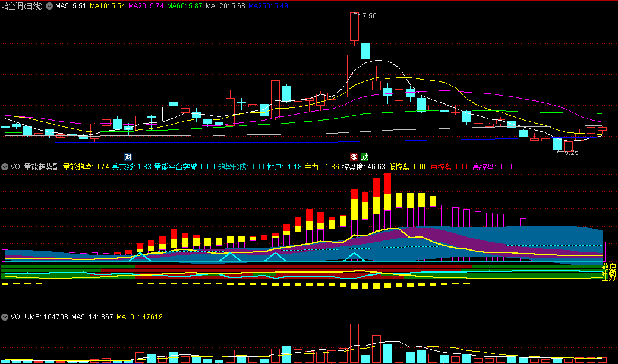Select the MA5: 5.51 price average label
Screen dimensions: 618x364
[x=71, y=6]
